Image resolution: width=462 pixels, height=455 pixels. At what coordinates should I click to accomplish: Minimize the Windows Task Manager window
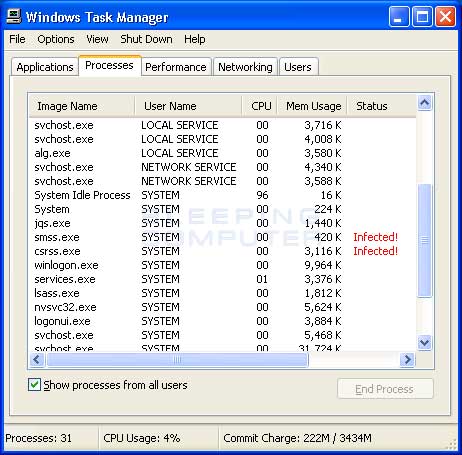tap(399, 16)
